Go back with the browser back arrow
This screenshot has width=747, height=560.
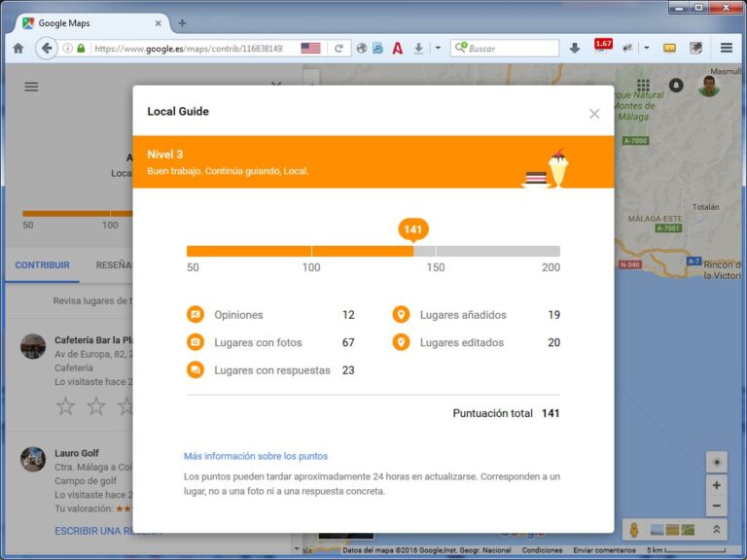coord(47,48)
